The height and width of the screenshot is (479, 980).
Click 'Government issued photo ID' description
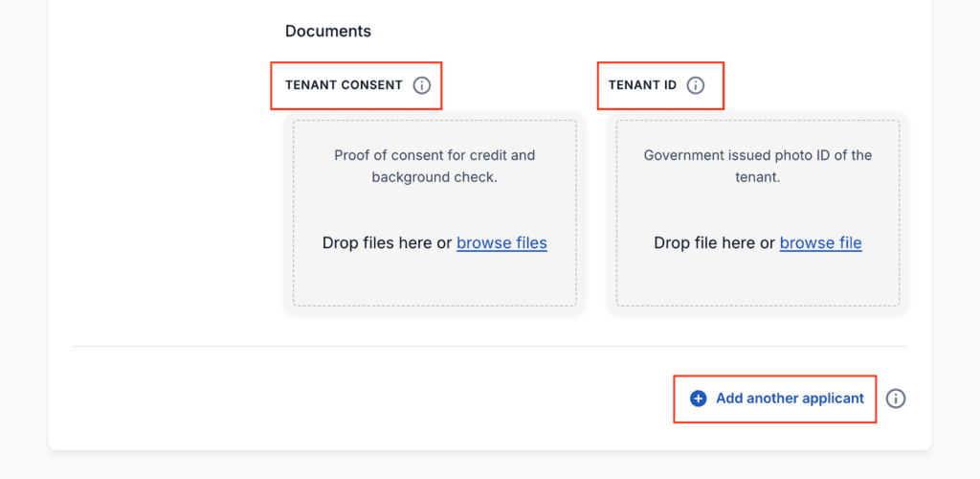[x=758, y=155]
